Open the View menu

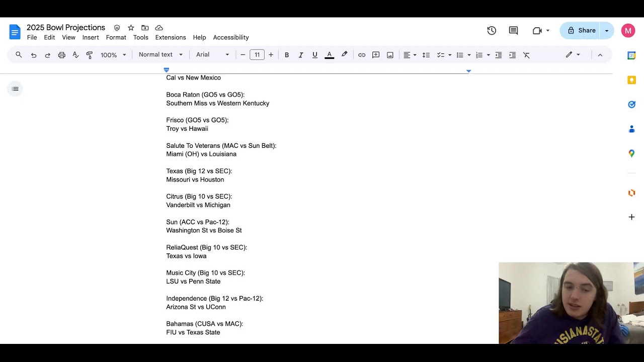point(68,38)
